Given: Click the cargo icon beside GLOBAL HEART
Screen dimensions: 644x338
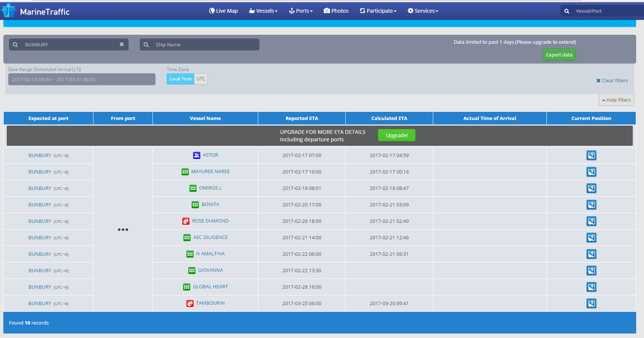Looking at the screenshot, I should (x=187, y=287).
